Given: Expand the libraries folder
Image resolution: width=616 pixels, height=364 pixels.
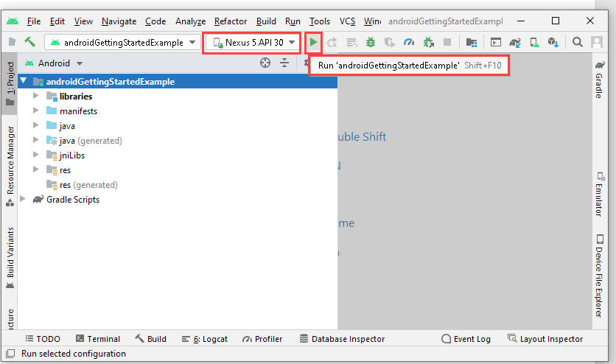Looking at the screenshot, I should [x=36, y=95].
